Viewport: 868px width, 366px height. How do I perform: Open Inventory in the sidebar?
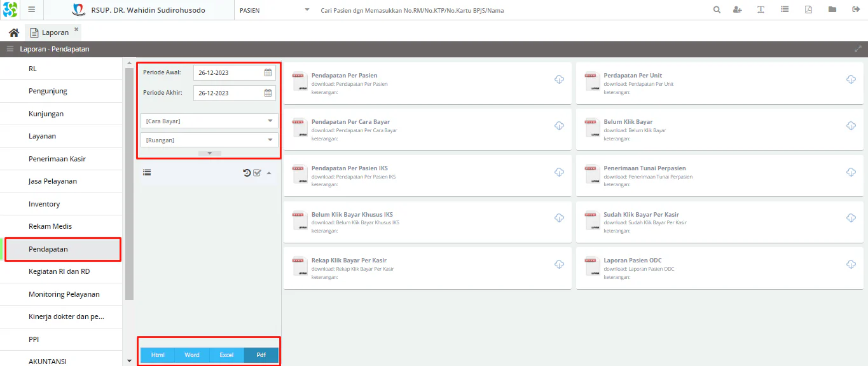60,204
